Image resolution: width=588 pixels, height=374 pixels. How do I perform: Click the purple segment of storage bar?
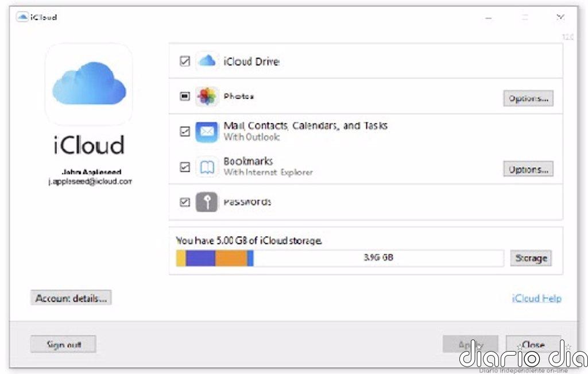[200, 258]
